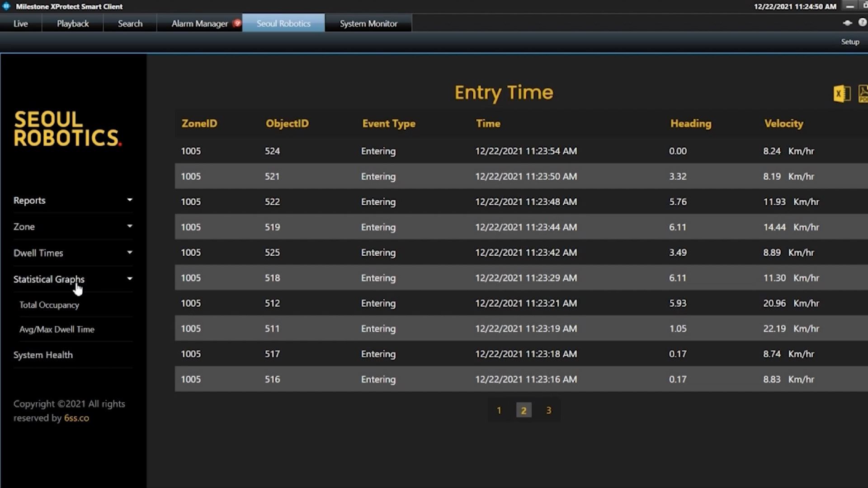Click the ZoneID column header
The height and width of the screenshot is (488, 868).
[199, 123]
